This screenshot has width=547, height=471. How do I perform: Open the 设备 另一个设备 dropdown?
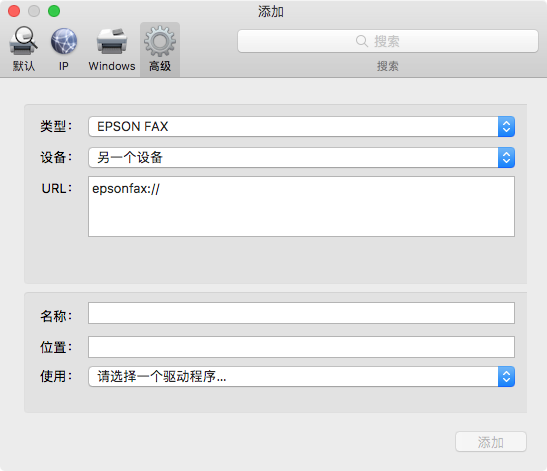click(301, 157)
